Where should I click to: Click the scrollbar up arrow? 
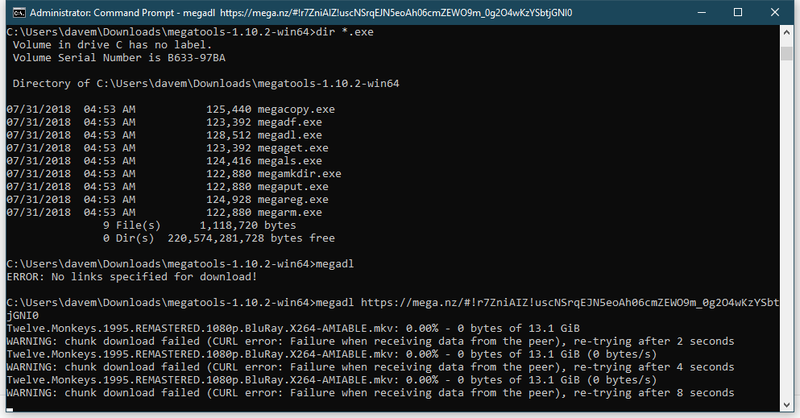786,32
